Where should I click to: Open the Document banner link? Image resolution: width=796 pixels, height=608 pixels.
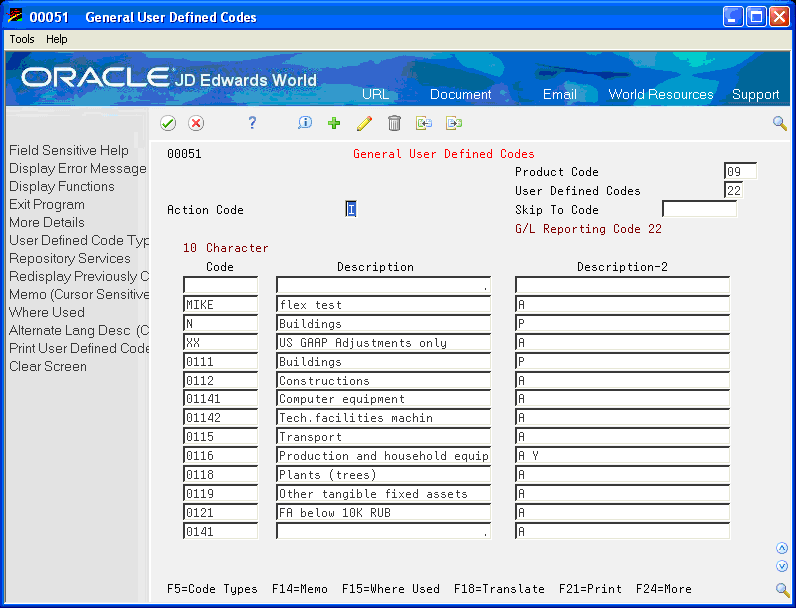(x=460, y=94)
